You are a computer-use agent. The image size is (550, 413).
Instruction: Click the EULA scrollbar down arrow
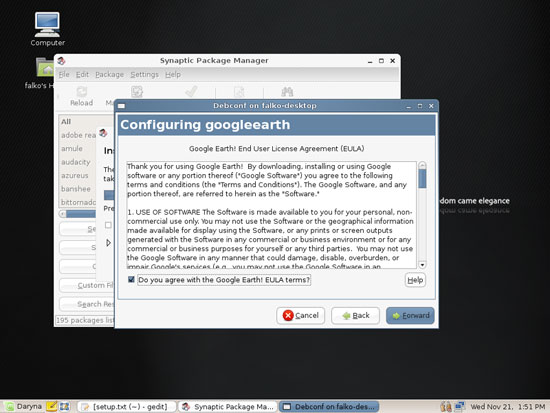(422, 265)
